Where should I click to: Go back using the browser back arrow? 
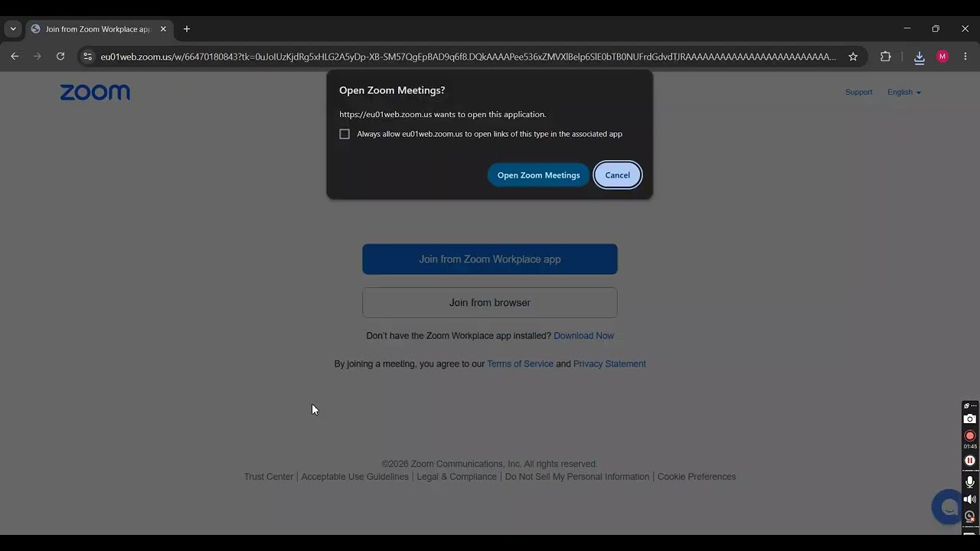coord(15,57)
